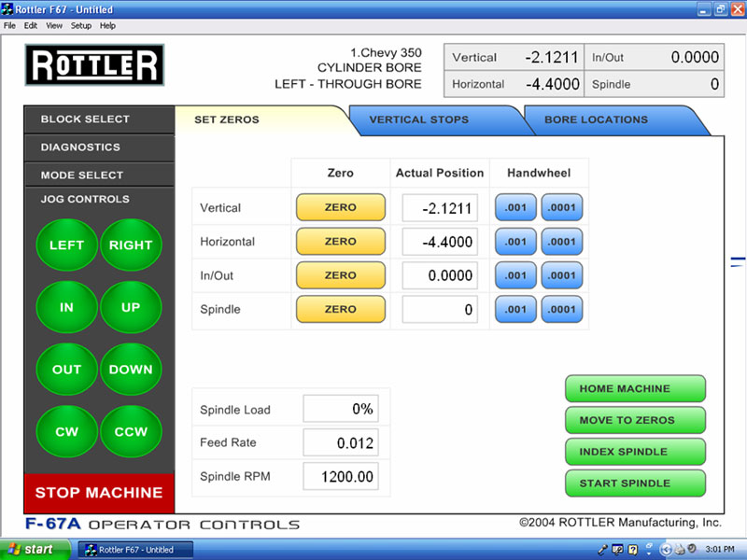This screenshot has height=560, width=747.
Task: Zero the Vertical axis
Action: click(x=340, y=207)
